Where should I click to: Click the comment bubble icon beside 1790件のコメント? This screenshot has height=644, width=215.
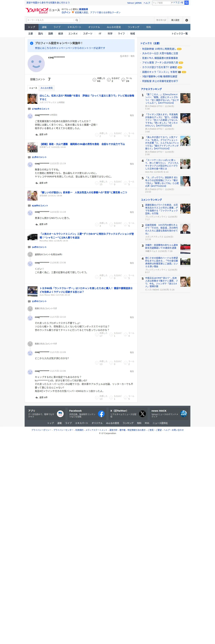[x=29, y=109]
